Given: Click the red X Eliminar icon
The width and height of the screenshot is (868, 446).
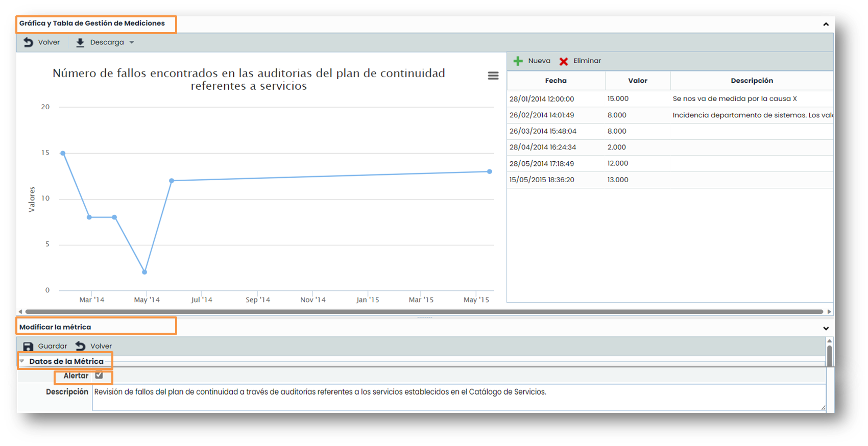Looking at the screenshot, I should click(x=564, y=61).
